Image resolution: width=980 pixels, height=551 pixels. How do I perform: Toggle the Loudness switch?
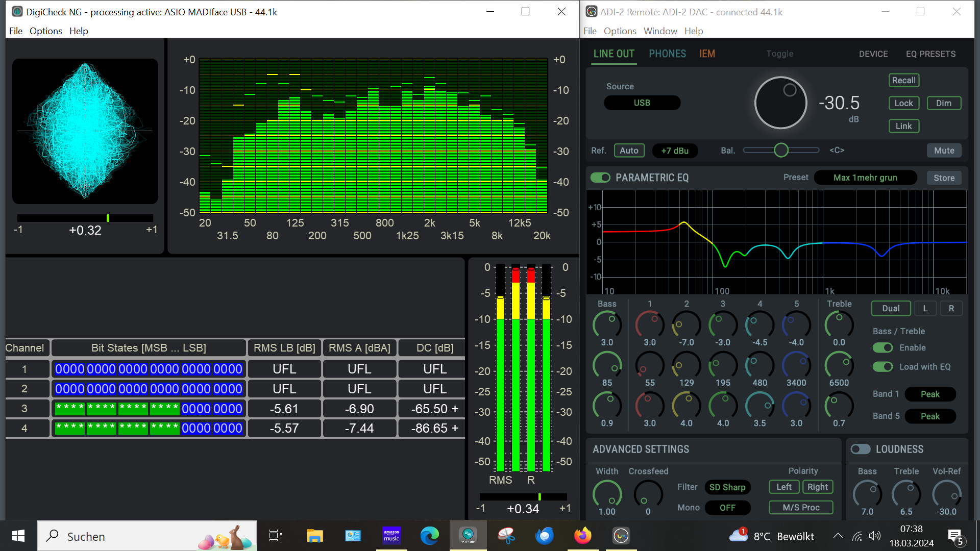(x=861, y=449)
